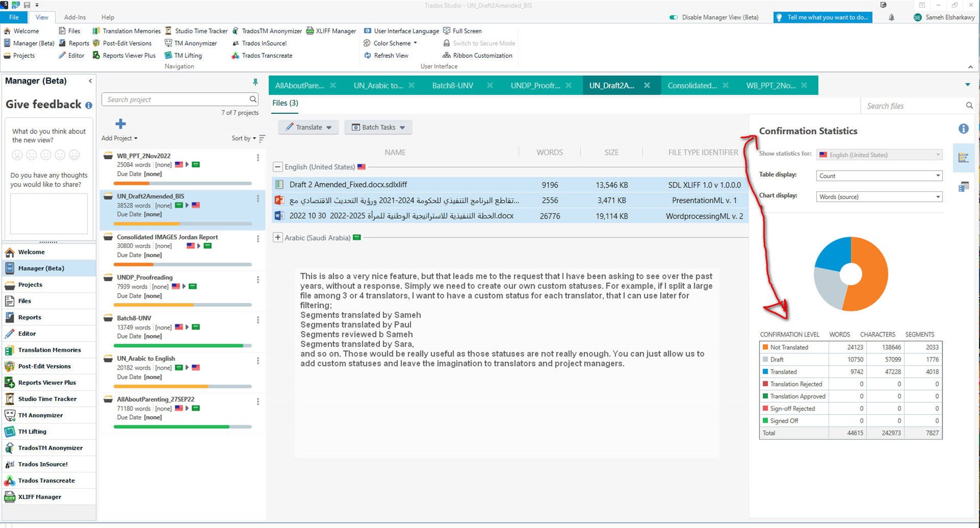Collapse the Manager (Beta) side panel
The image size is (980, 528).
[90, 81]
